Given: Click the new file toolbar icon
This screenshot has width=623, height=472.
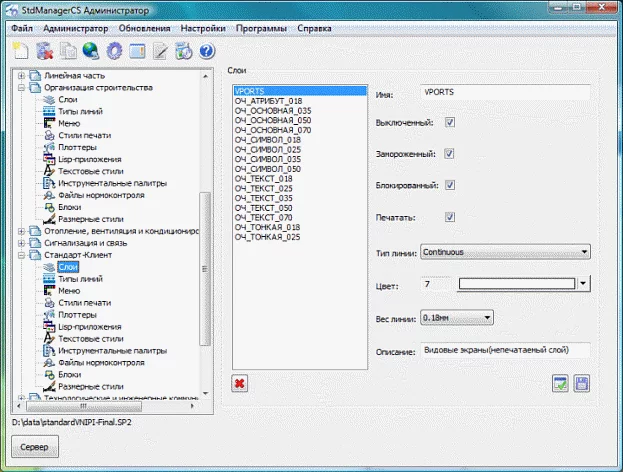Looking at the screenshot, I should pyautogui.click(x=21, y=51).
